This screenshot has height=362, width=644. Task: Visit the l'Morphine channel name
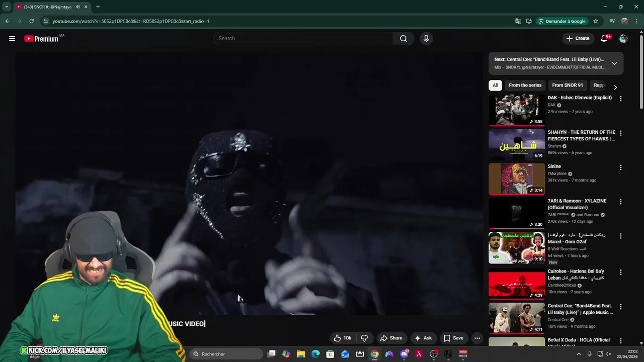(557, 173)
